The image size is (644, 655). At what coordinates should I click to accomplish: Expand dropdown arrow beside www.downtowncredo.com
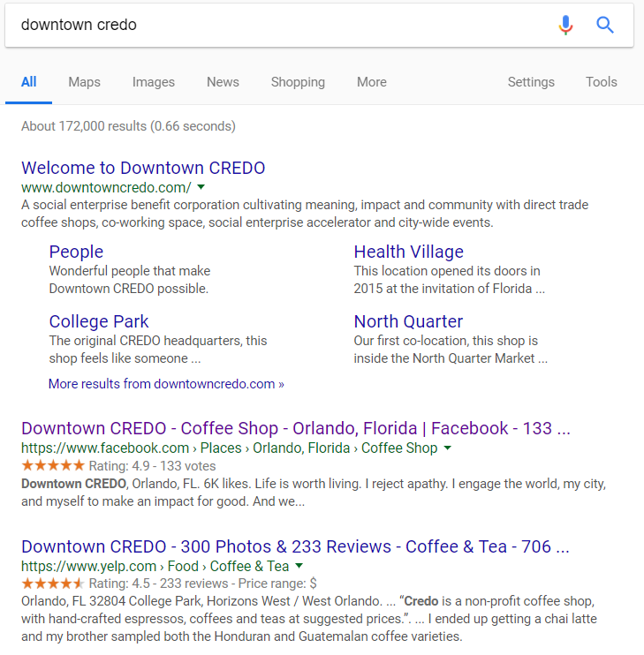pos(201,187)
